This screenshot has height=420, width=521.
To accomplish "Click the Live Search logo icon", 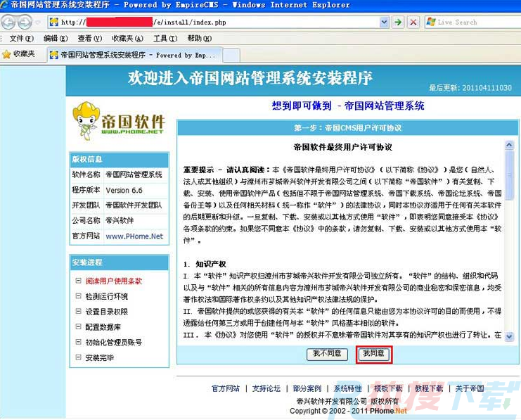I will (431, 23).
